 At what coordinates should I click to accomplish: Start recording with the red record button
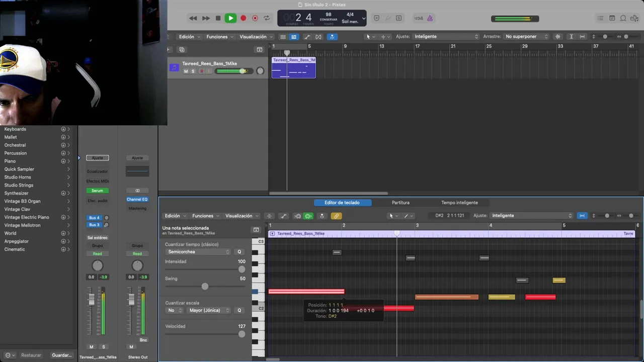pos(243,18)
